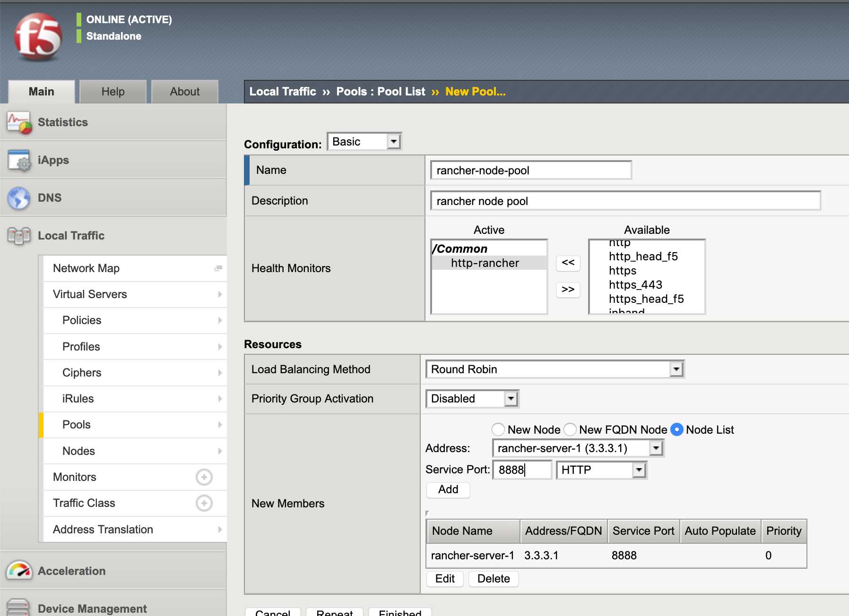Select https_443 in Available monitors list

pos(635,285)
